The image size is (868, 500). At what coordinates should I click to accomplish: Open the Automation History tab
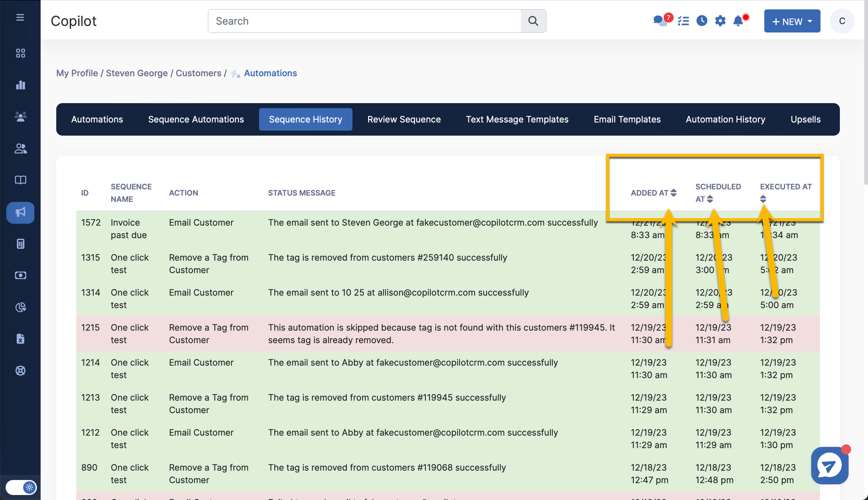pyautogui.click(x=725, y=119)
